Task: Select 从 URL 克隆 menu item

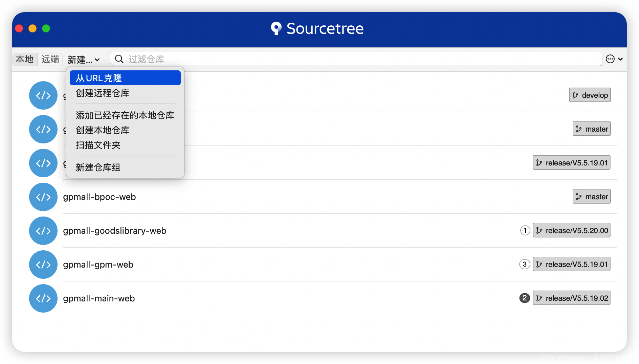Action: pos(125,78)
